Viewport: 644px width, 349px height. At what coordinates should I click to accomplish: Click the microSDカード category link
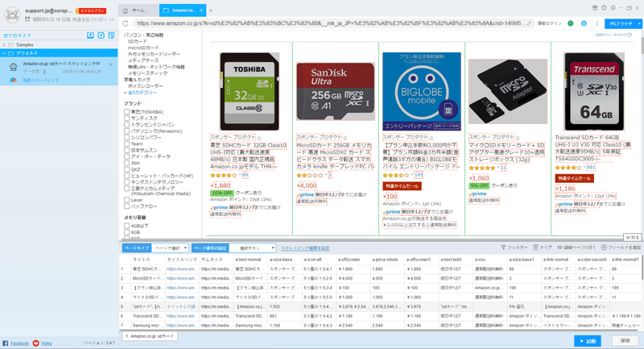coord(143,48)
